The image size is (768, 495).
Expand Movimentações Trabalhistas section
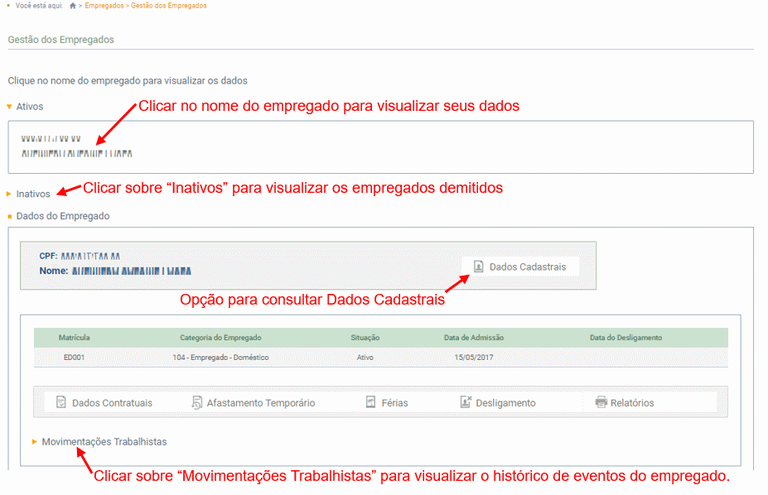(104, 442)
